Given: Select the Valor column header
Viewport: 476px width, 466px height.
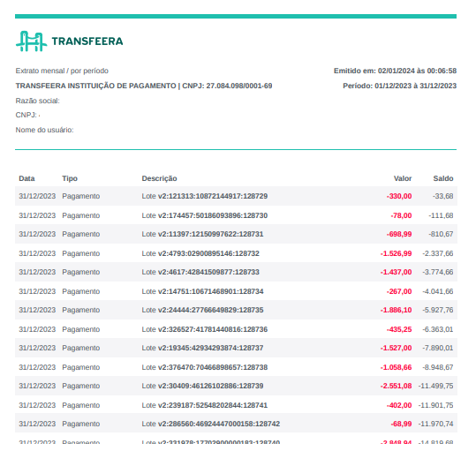Looking at the screenshot, I should coord(403,178).
